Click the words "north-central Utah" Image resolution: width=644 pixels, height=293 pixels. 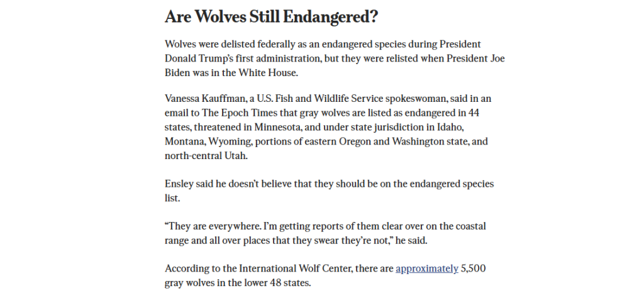pyautogui.click(x=206, y=156)
